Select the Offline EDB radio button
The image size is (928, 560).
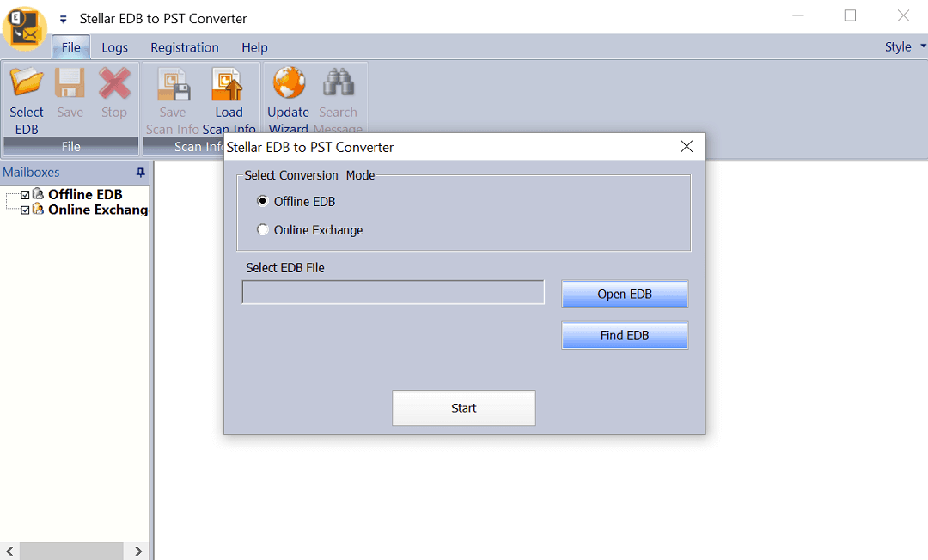click(263, 201)
